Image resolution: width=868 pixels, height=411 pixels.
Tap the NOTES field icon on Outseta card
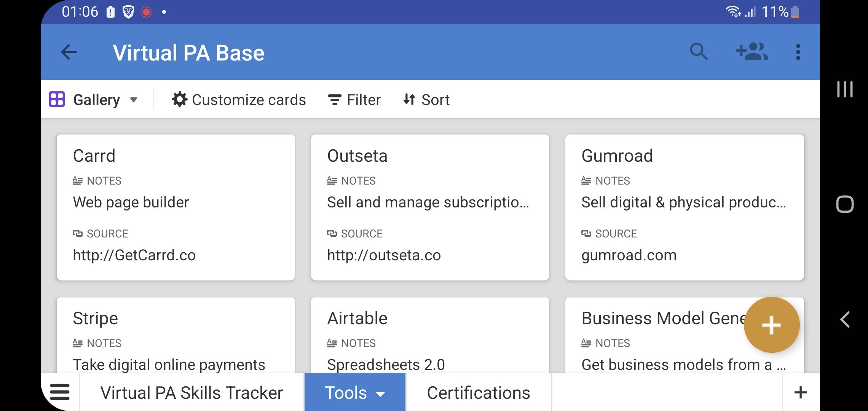(332, 180)
